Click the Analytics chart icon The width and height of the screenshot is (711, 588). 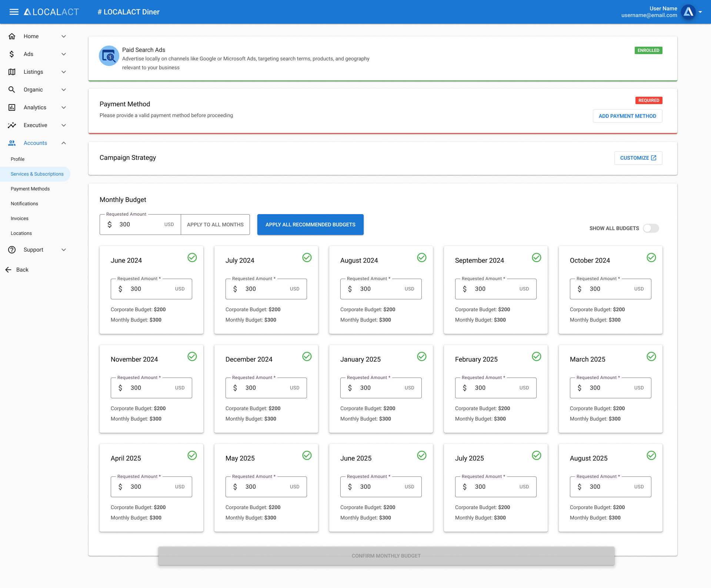12,107
